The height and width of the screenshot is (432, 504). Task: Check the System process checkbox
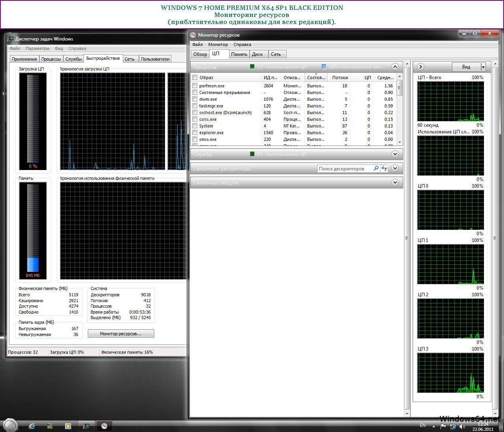pyautogui.click(x=195, y=126)
